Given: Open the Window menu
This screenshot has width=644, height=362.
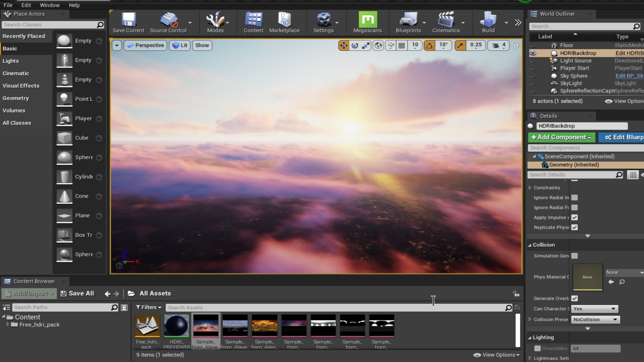Looking at the screenshot, I should [x=50, y=5].
